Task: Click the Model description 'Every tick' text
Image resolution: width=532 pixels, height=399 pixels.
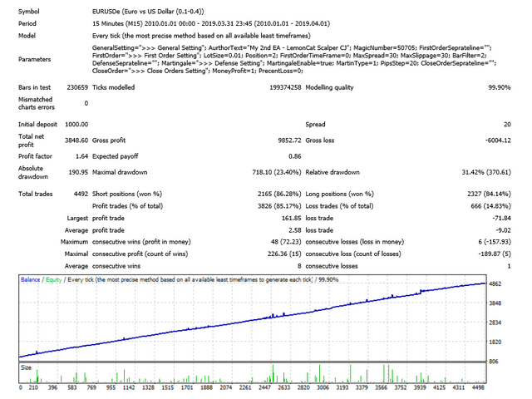Action: pyautogui.click(x=201, y=36)
